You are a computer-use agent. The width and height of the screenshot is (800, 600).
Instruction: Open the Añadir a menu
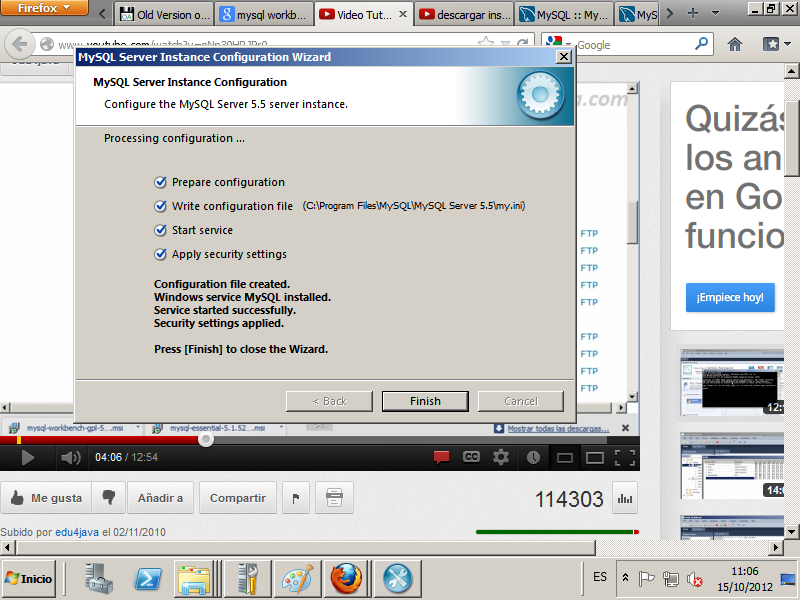160,497
